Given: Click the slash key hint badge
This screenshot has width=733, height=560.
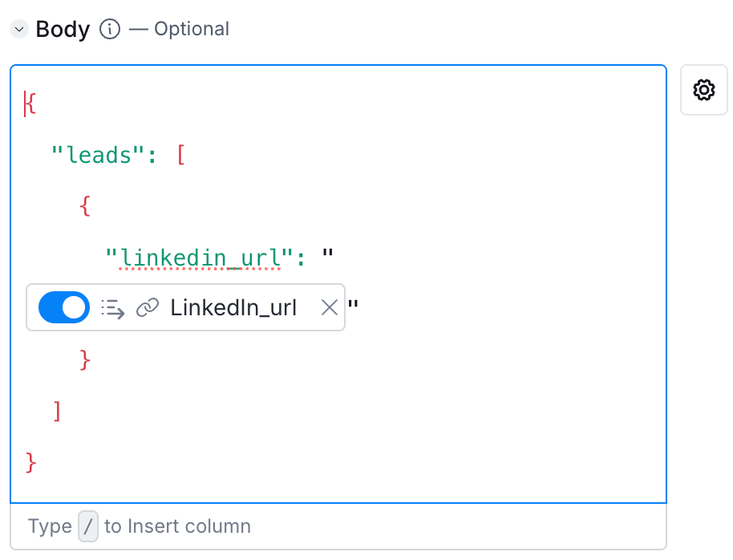Looking at the screenshot, I should click(88, 526).
